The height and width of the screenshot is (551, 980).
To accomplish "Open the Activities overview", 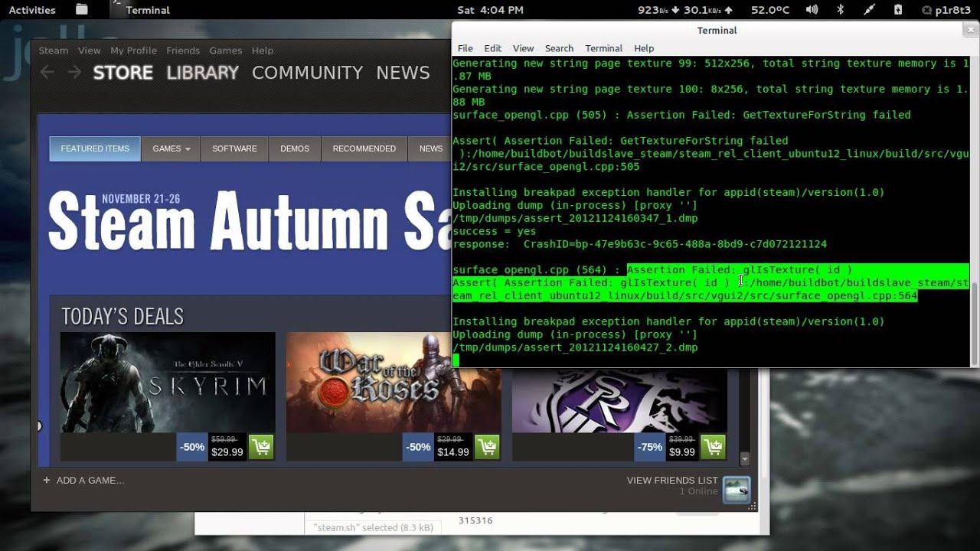I will coord(32,10).
